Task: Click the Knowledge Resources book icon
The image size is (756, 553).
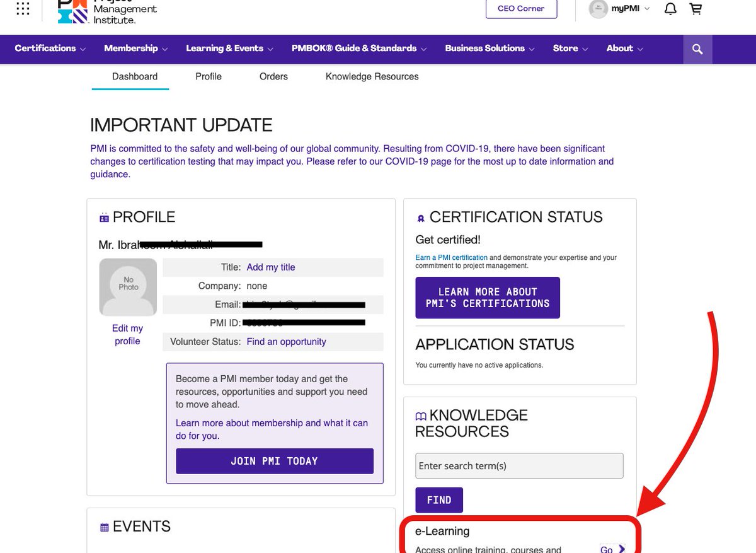Action: (x=421, y=416)
